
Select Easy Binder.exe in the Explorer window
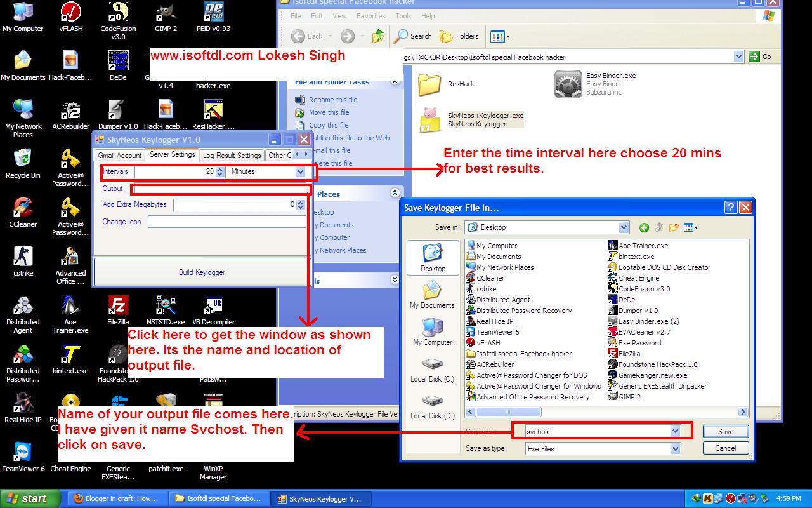tap(595, 84)
